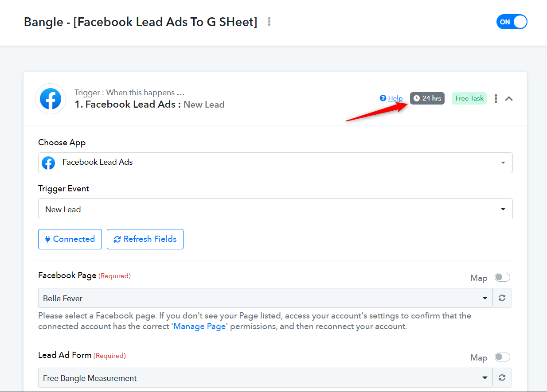Open the Trigger Event dropdown

[x=275, y=209]
